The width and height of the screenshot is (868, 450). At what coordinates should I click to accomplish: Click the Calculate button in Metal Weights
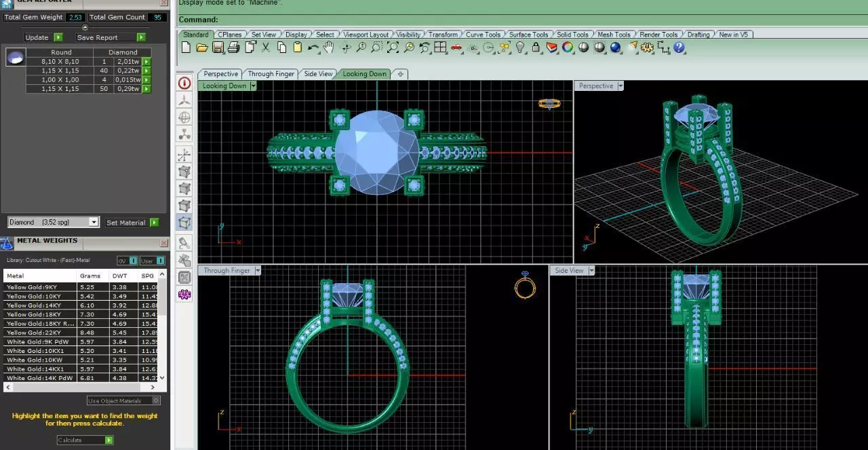(85, 440)
